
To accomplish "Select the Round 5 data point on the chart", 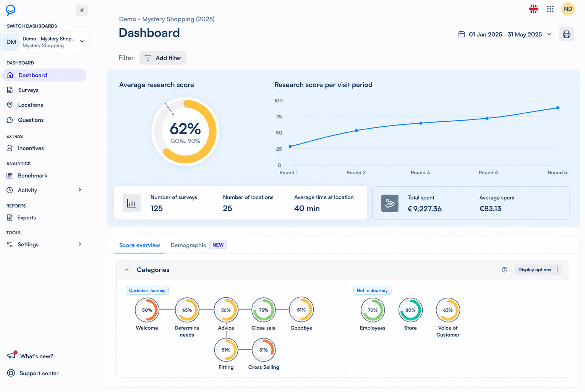I will click(x=558, y=108).
